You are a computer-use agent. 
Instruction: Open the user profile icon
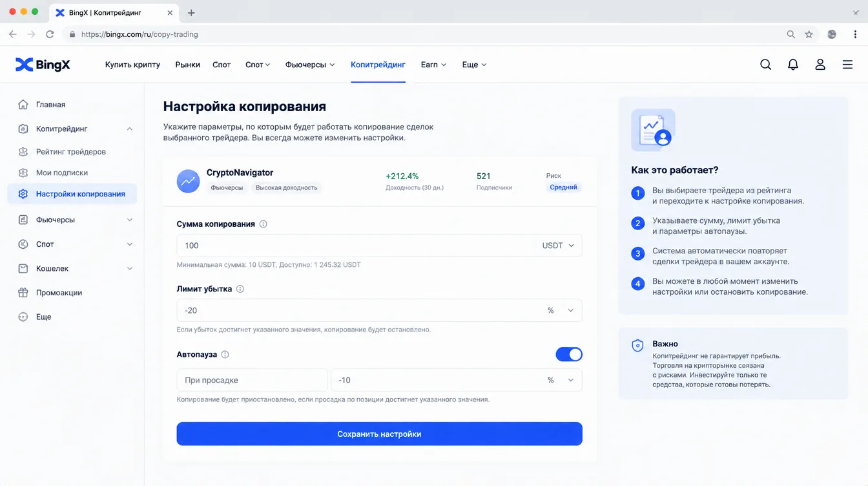(x=820, y=65)
